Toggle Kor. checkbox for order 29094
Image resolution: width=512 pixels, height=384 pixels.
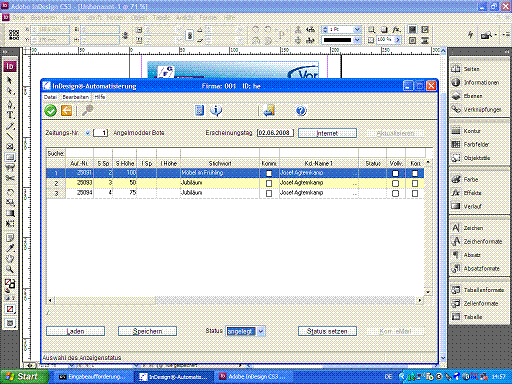coord(415,193)
